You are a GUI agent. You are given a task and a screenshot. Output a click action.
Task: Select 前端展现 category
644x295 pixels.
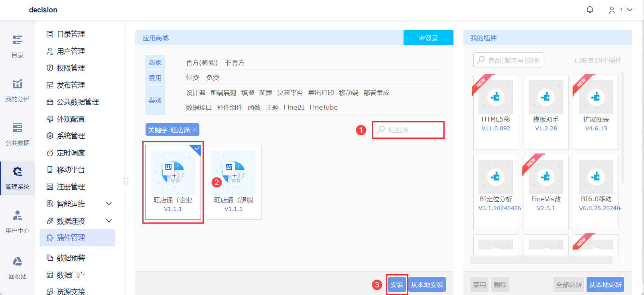point(223,92)
